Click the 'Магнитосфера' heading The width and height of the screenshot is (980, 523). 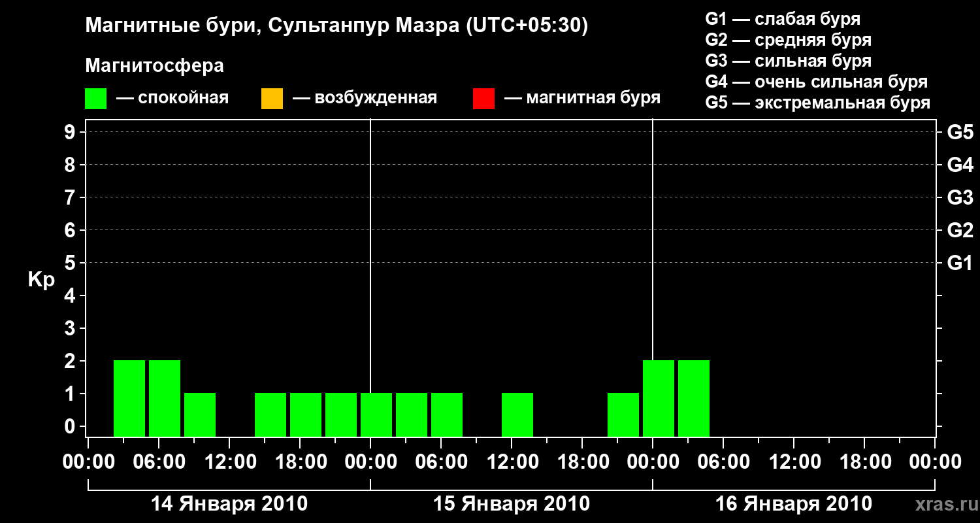(155, 66)
